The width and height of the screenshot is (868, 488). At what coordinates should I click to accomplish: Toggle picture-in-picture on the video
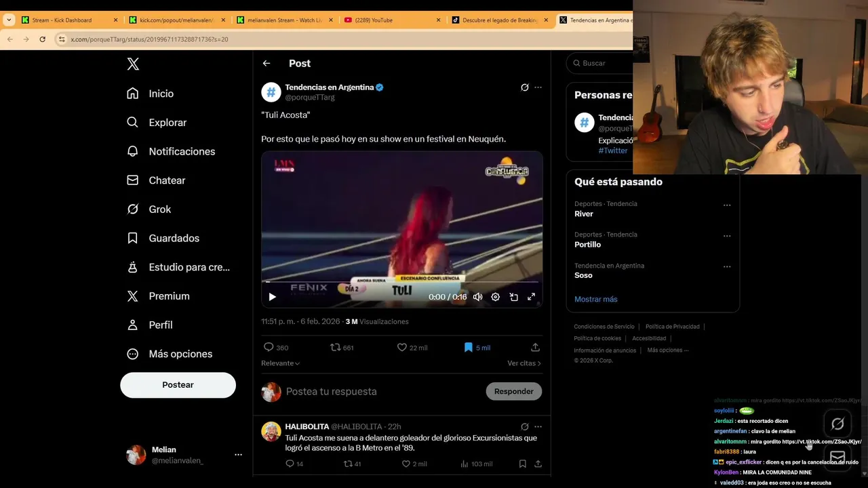click(x=513, y=297)
